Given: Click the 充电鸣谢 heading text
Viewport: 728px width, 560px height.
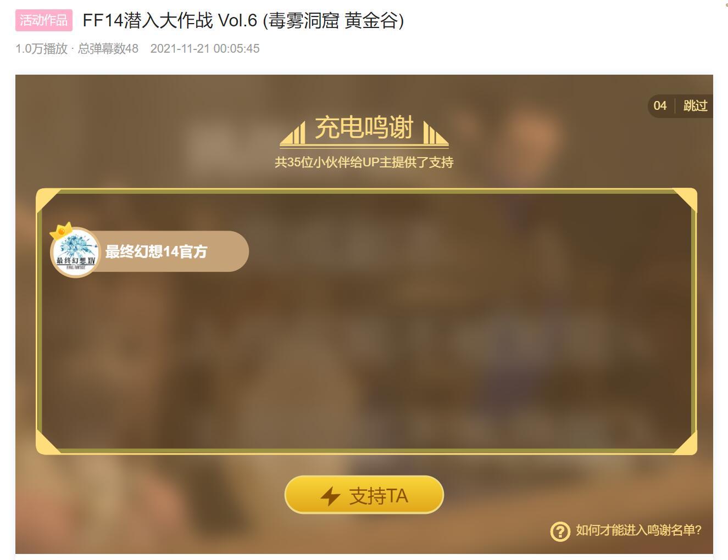Looking at the screenshot, I should click(x=364, y=128).
